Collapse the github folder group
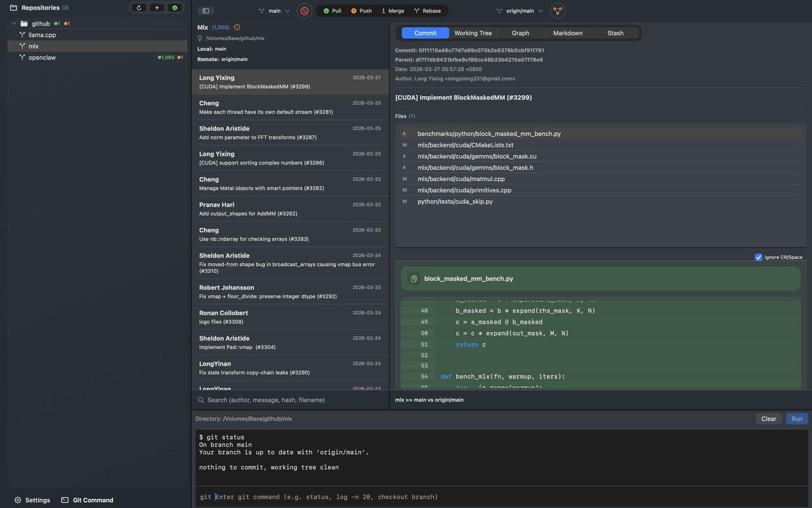 [x=15, y=23]
